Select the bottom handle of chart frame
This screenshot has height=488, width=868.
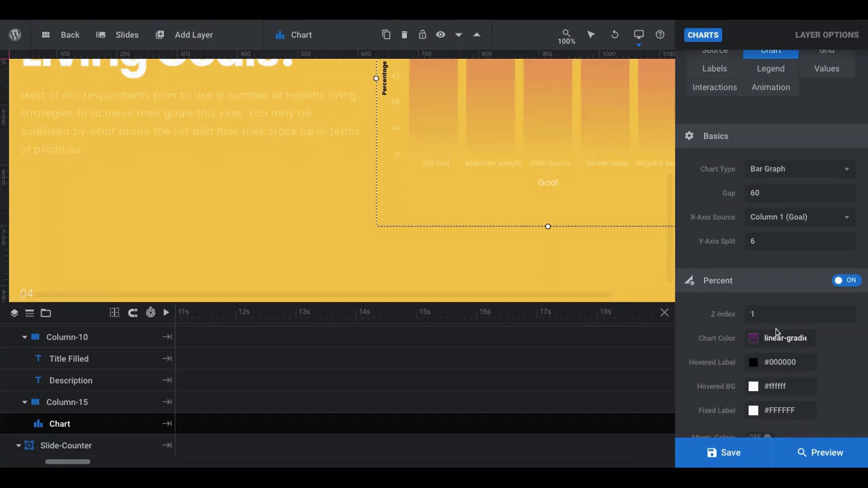click(x=548, y=226)
